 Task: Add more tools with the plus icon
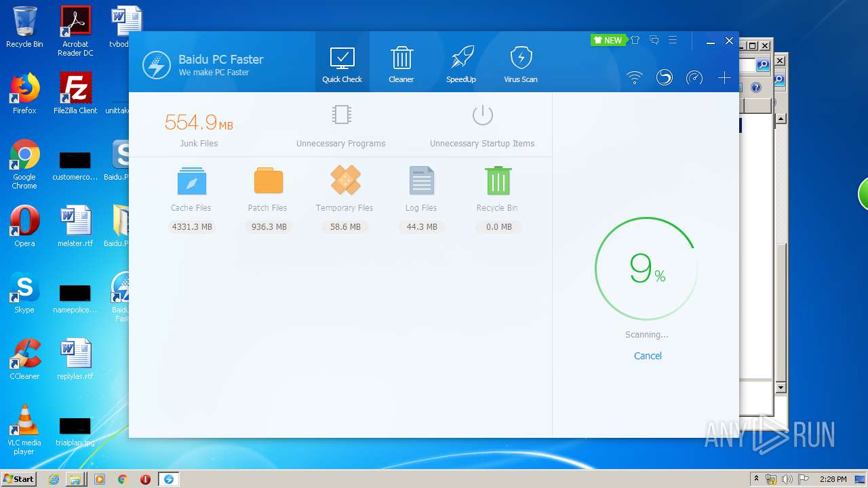pyautogui.click(x=724, y=78)
